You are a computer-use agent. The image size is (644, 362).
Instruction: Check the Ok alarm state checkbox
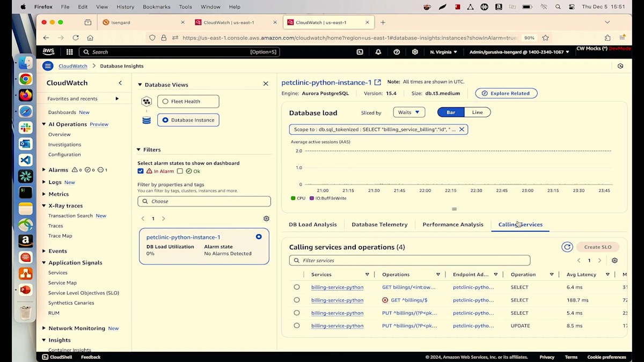180,171
